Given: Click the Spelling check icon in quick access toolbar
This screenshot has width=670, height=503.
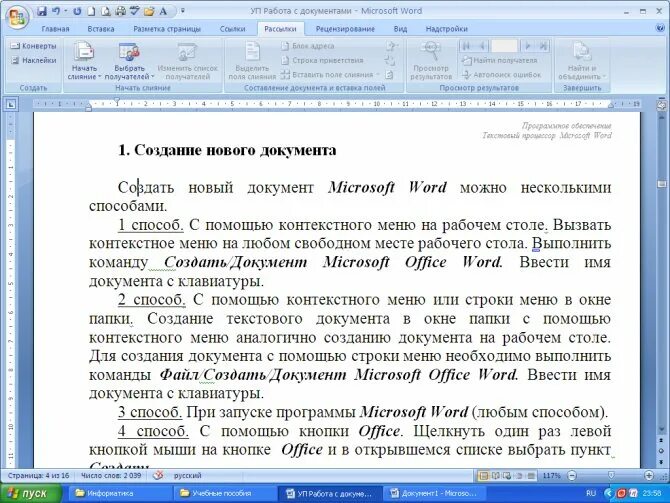Looking at the screenshot, I should pyautogui.click(x=135, y=11).
